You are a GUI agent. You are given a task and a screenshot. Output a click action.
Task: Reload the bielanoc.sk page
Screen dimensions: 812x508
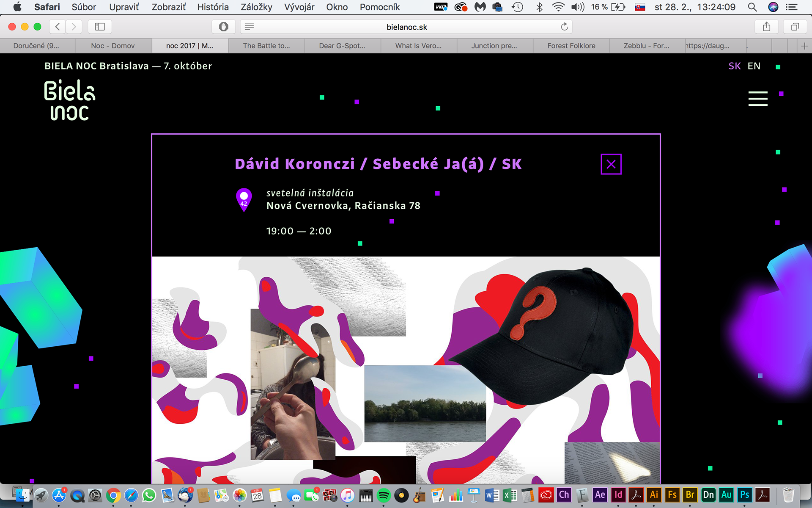[x=564, y=27]
